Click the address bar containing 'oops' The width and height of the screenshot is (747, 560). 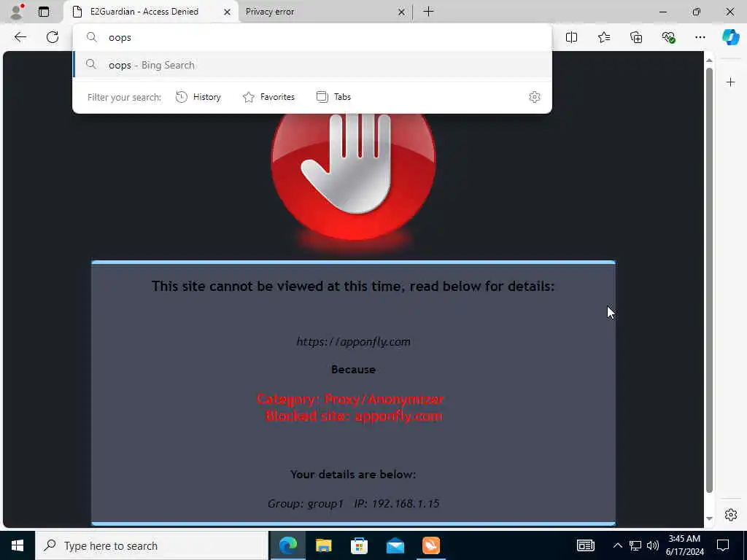(x=312, y=38)
